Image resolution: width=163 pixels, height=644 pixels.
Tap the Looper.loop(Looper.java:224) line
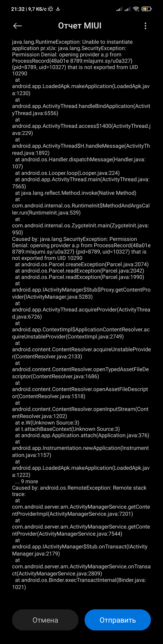pyautogui.click(x=67, y=173)
